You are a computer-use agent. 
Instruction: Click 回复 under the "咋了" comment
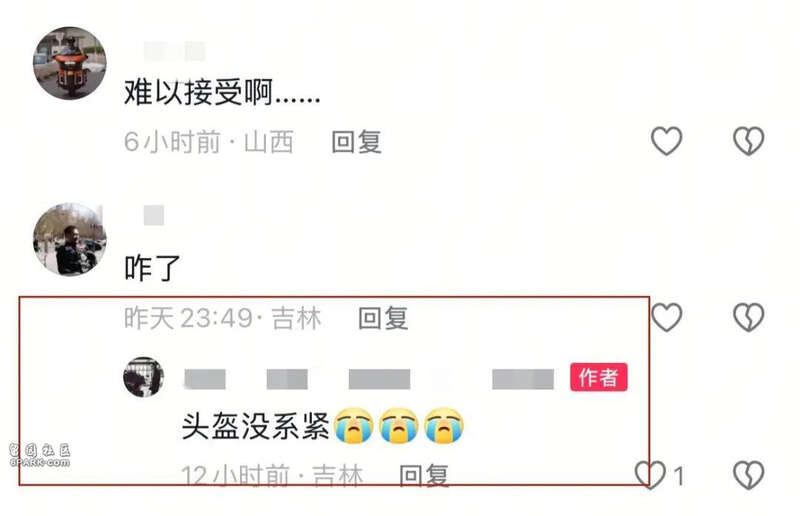pos(383,318)
